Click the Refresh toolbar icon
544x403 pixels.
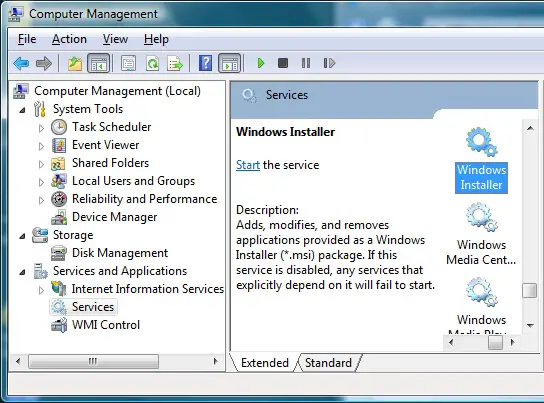coord(152,63)
